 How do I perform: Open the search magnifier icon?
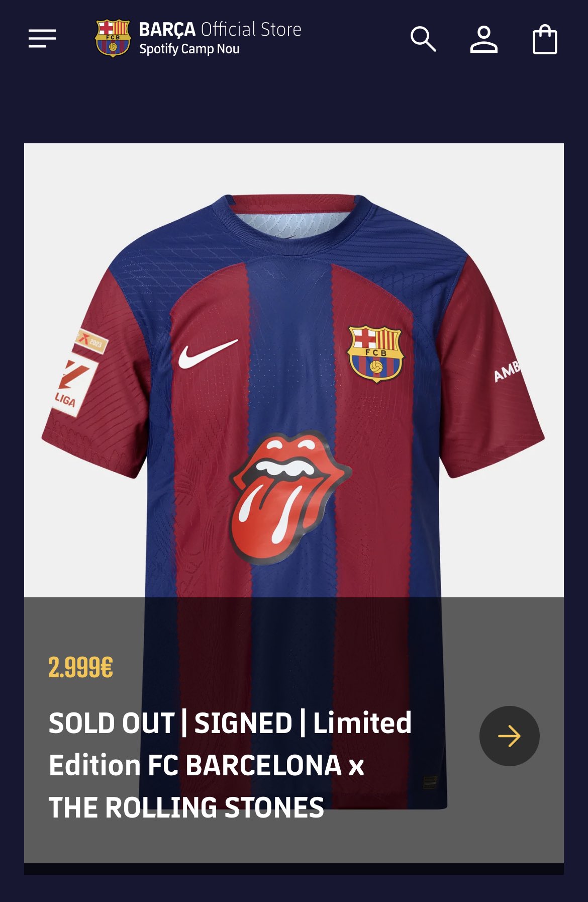(423, 39)
